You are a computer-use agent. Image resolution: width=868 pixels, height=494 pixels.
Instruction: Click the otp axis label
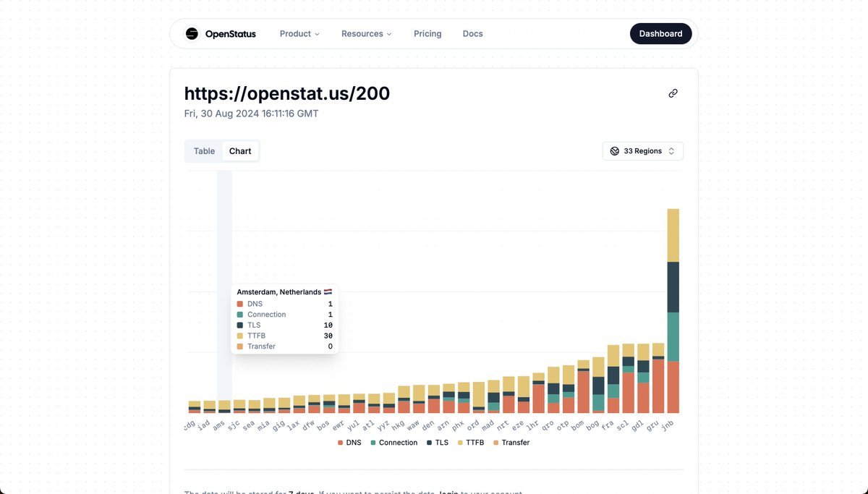click(x=563, y=425)
